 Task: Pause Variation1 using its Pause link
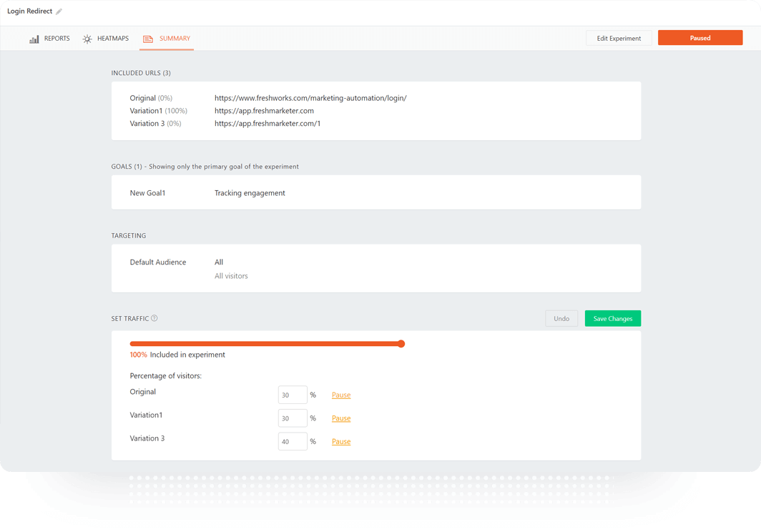click(x=341, y=418)
